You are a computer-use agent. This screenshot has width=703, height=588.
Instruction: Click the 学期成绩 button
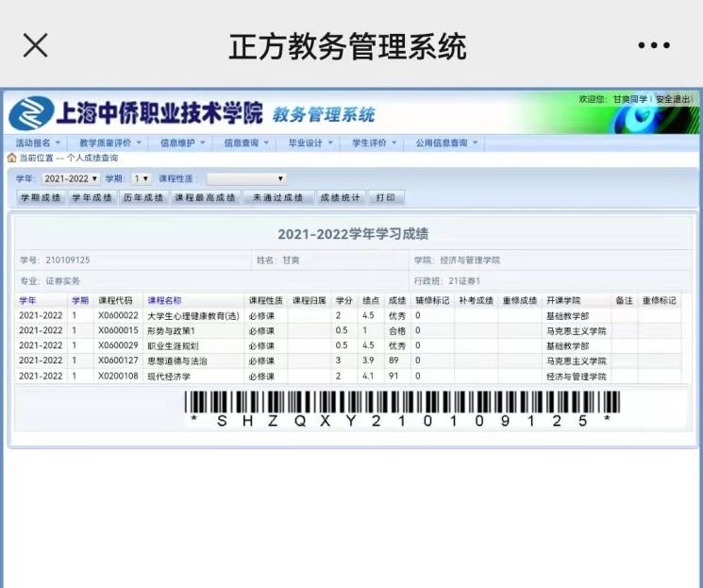[39, 197]
